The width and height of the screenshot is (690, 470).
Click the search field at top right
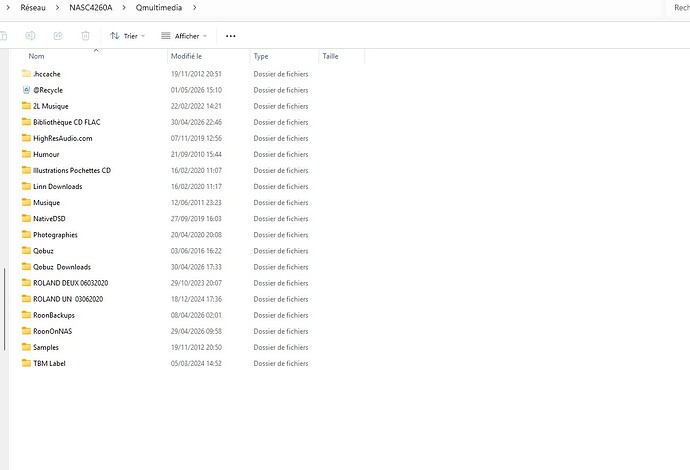point(678,8)
